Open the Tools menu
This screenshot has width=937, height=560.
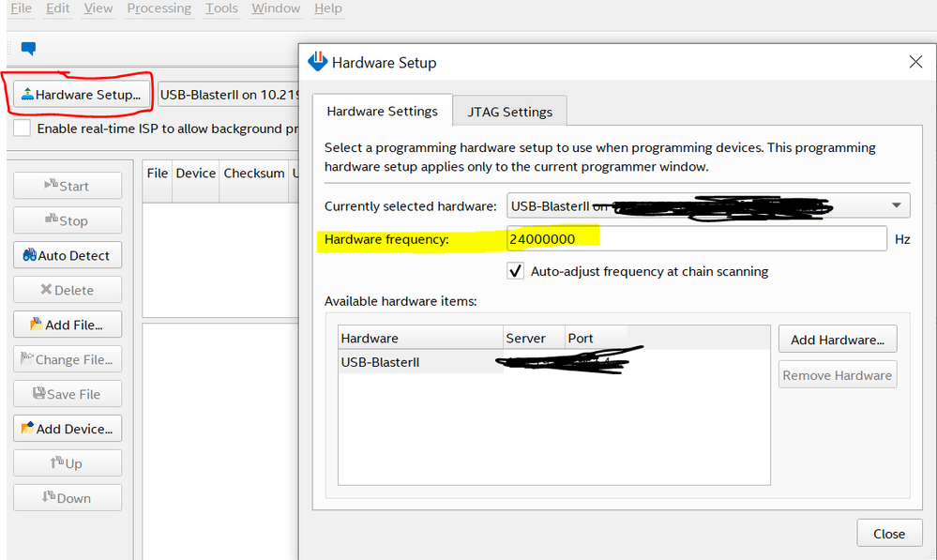(x=221, y=8)
